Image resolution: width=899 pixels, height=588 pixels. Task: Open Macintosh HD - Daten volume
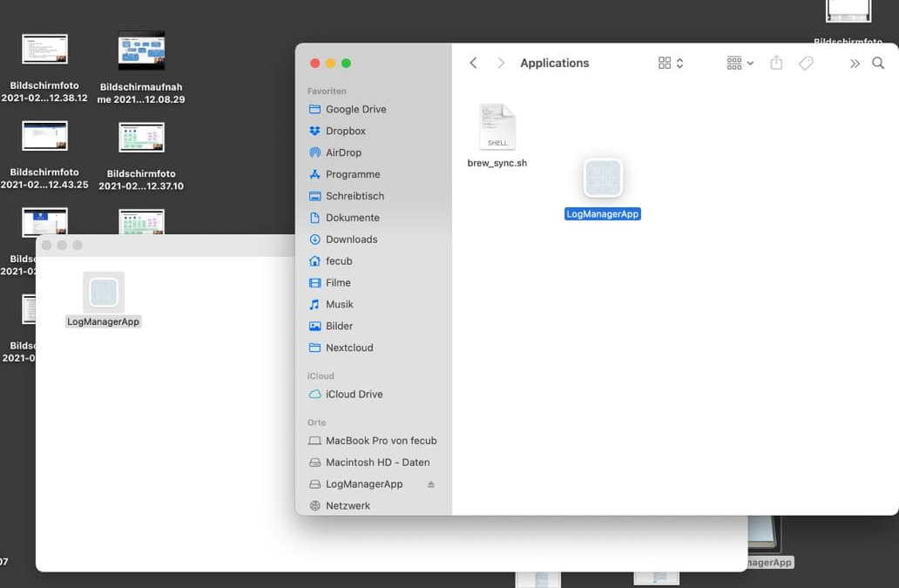click(x=377, y=463)
